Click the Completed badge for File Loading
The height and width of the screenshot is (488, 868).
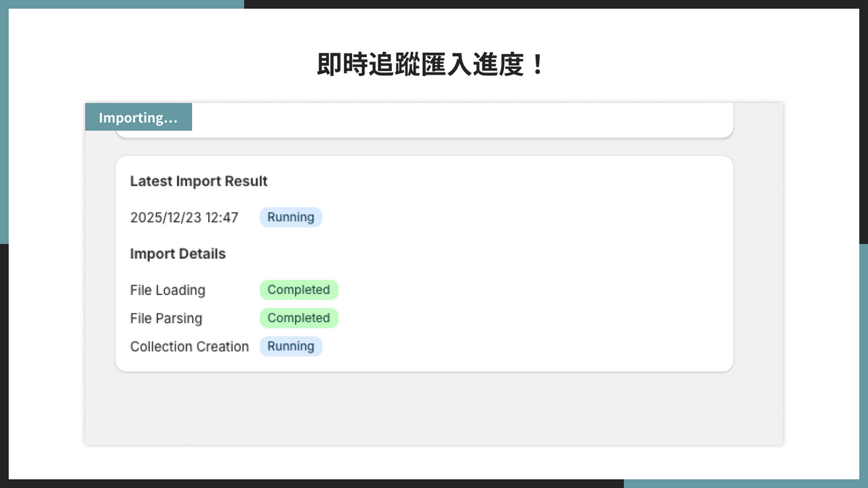(x=299, y=290)
